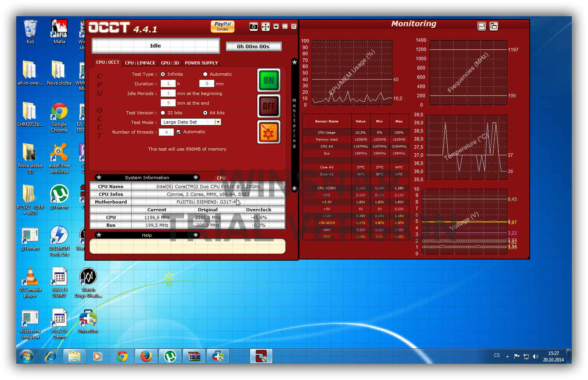This screenshot has height=380, width=588.
Task: Select the Infinite test type radio button
Action: pos(163,74)
